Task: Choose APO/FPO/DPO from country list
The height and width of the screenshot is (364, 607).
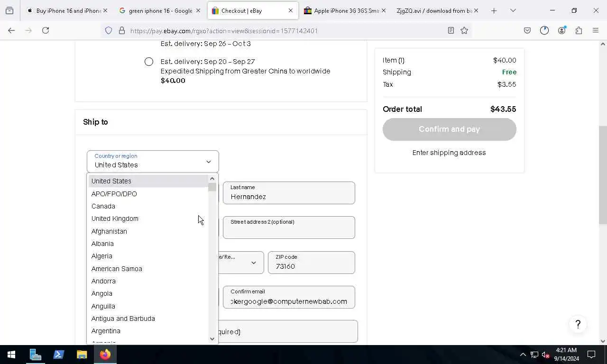Action: (148, 194)
